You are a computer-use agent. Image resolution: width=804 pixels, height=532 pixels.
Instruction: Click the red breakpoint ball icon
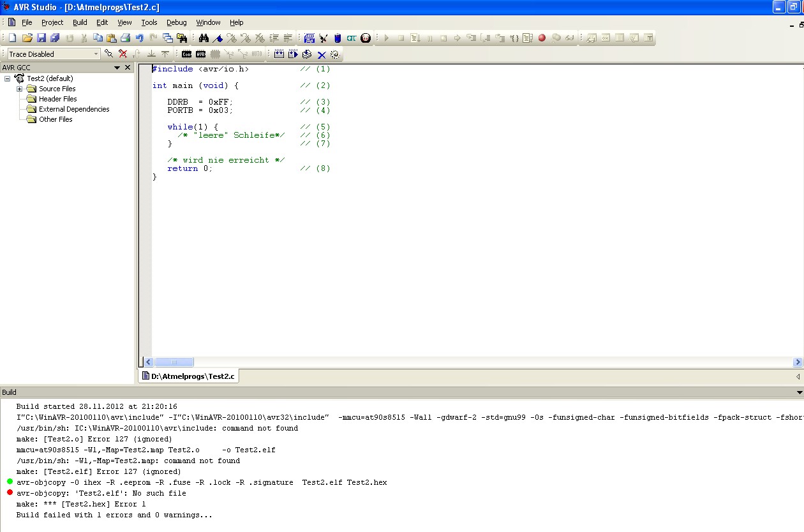point(542,38)
